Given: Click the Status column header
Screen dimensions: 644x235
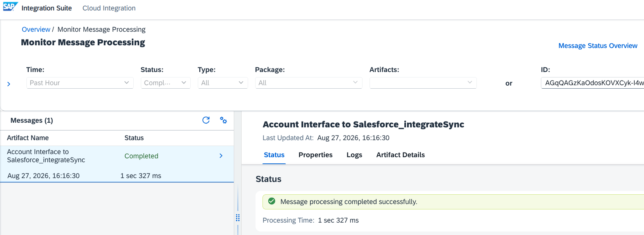Looking at the screenshot, I should click(x=134, y=138).
